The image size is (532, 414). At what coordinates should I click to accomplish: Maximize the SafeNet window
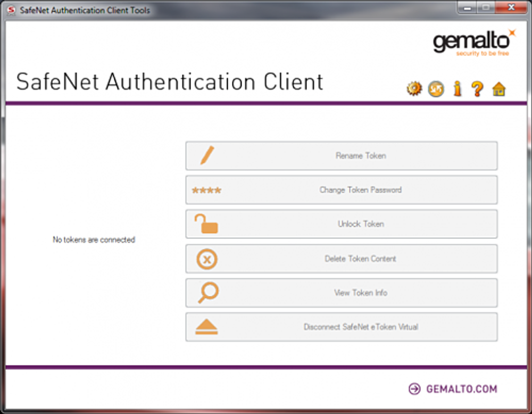pos(486,7)
